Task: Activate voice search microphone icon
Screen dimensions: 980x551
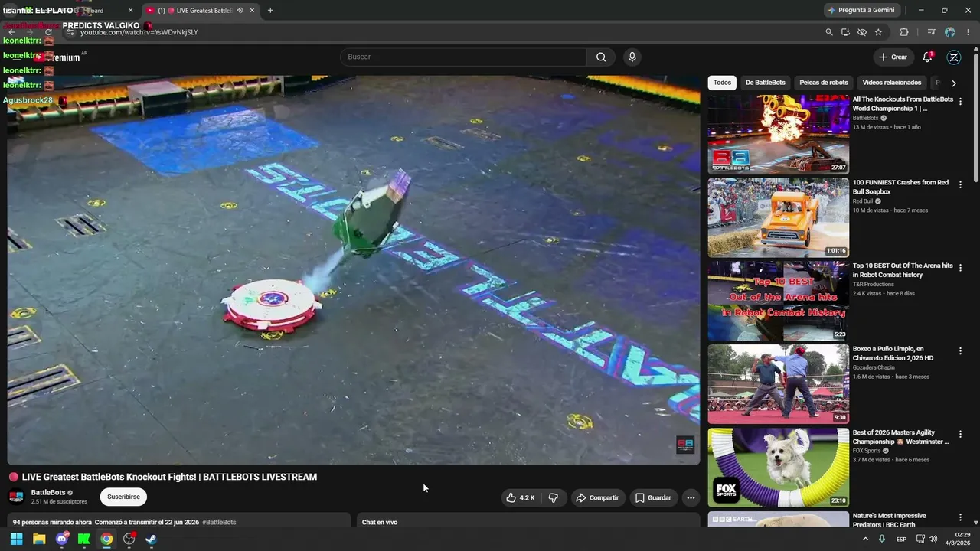Action: [x=632, y=57]
